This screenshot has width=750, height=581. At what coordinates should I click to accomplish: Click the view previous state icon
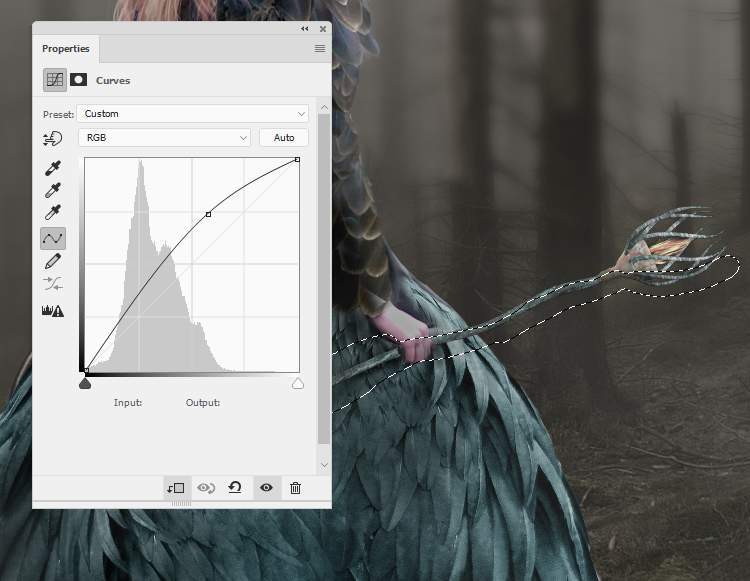[206, 488]
